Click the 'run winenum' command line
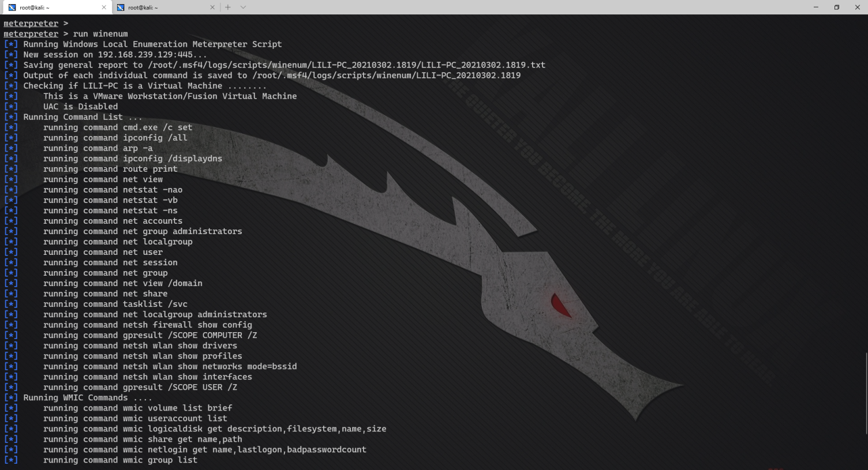The image size is (868, 470). tap(66, 34)
